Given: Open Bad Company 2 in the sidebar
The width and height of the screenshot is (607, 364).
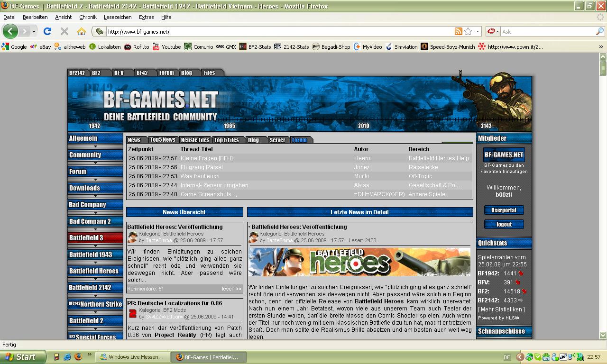Looking at the screenshot, I should click(95, 221).
